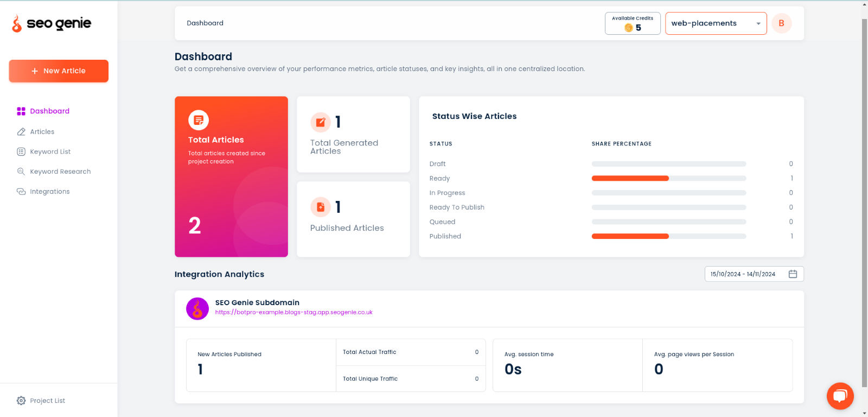868x417 pixels.
Task: Click the Keyword List icon
Action: point(21,152)
